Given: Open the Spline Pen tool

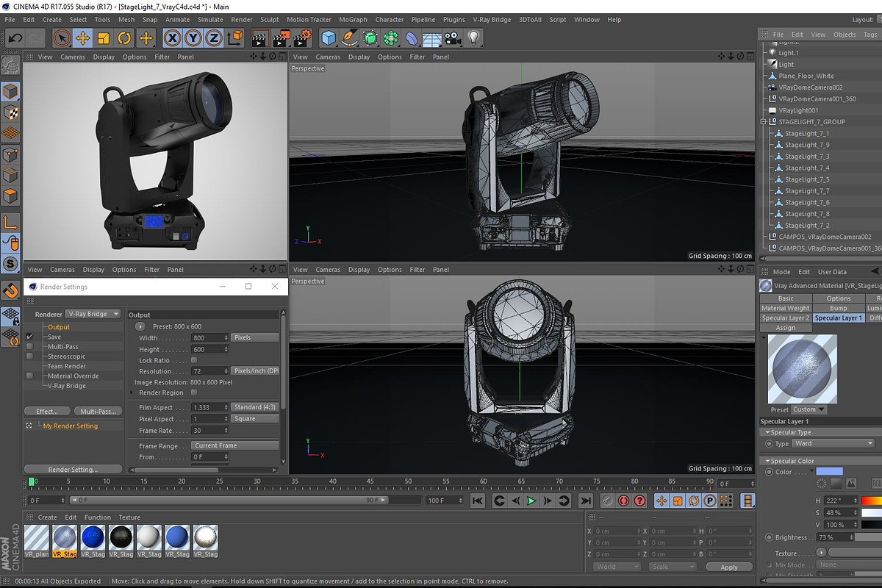Looking at the screenshot, I should click(350, 37).
